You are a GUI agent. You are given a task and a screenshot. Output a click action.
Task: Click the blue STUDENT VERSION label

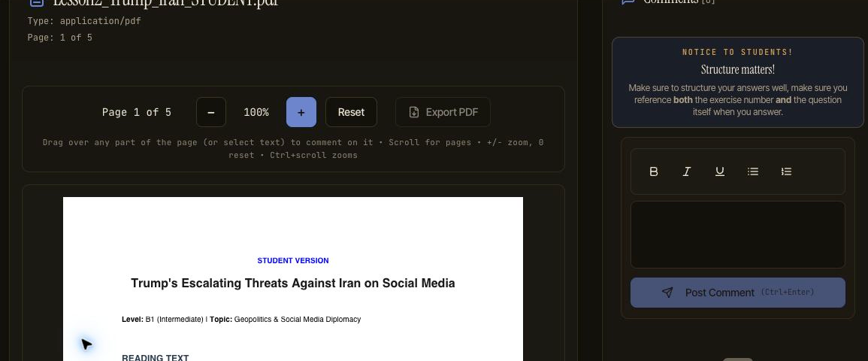coord(293,260)
